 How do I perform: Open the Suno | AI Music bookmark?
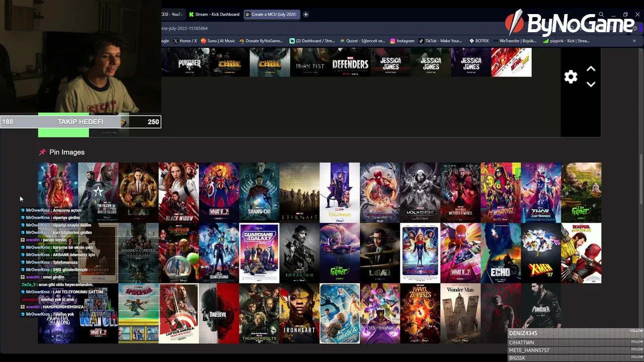(218, 41)
